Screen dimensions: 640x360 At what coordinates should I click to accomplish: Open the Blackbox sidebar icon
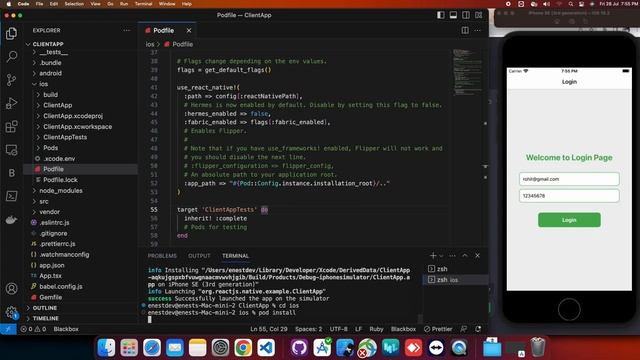[11, 173]
